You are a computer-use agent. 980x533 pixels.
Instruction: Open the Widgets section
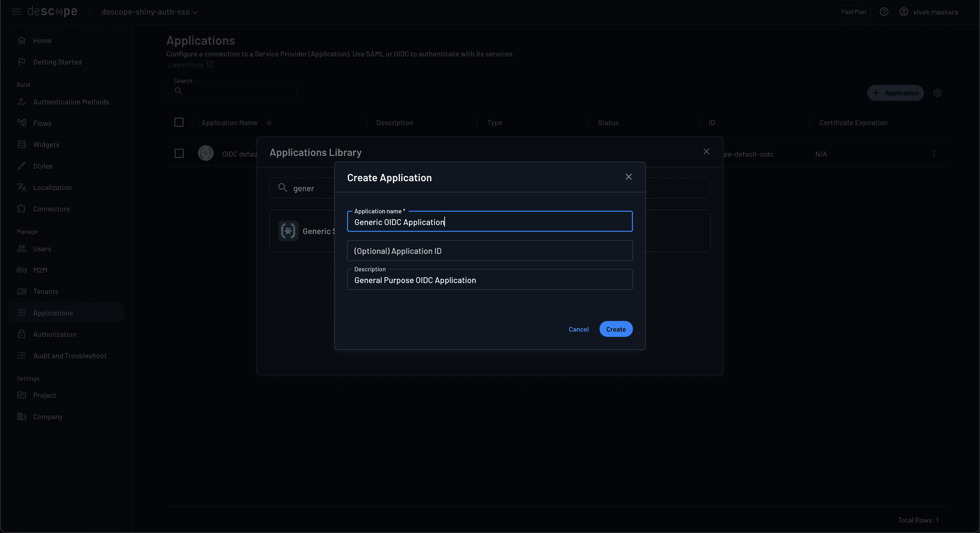point(46,144)
